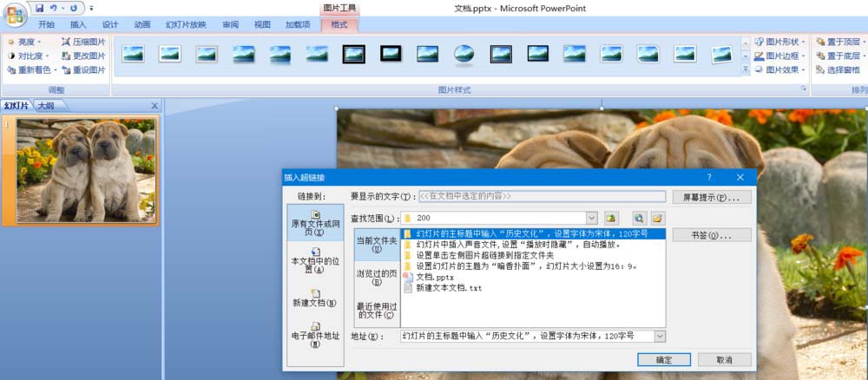Viewport: 868px width, 380px height.
Task: Click the browse for file icon
Action: pos(657,218)
